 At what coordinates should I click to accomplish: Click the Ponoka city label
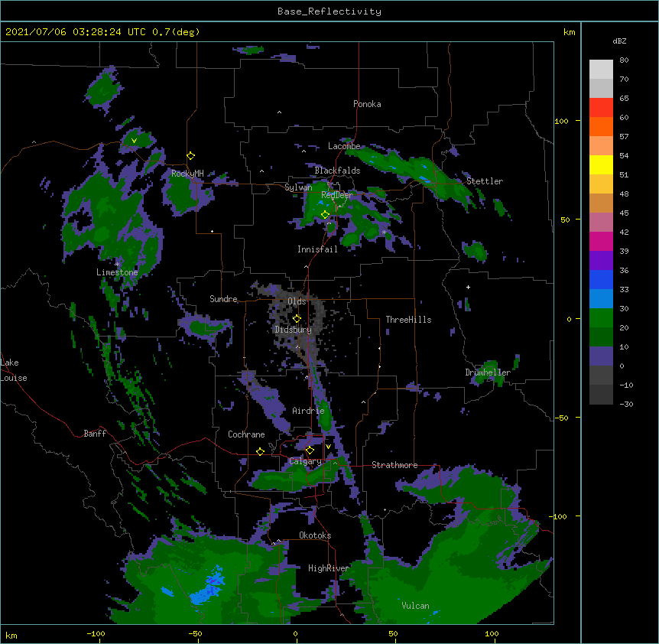[367, 104]
